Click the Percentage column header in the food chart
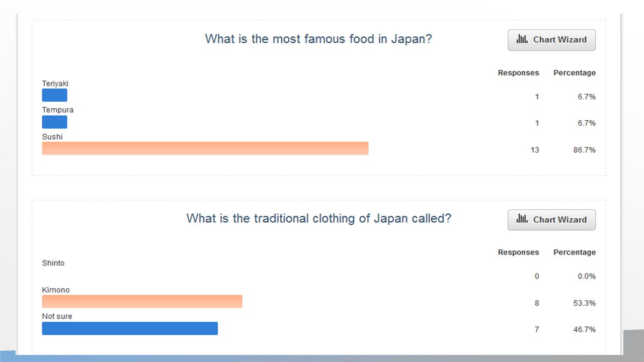This screenshot has width=644, height=362. pyautogui.click(x=575, y=73)
